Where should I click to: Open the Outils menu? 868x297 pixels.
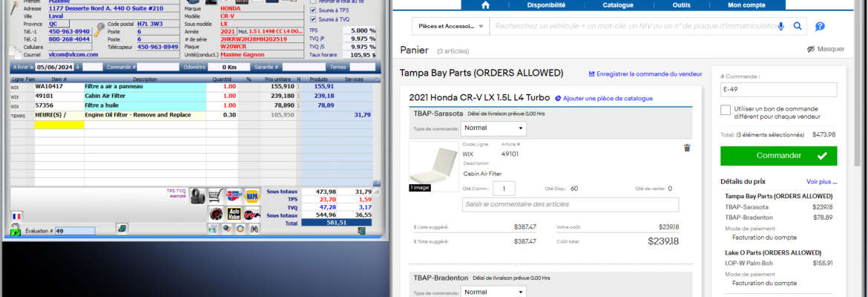tap(681, 5)
